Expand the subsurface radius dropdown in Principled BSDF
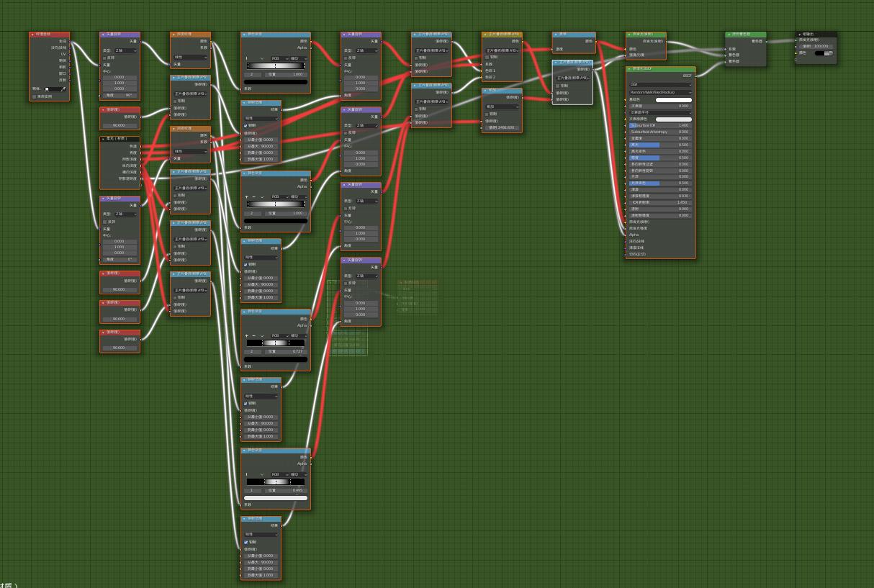 (660, 112)
